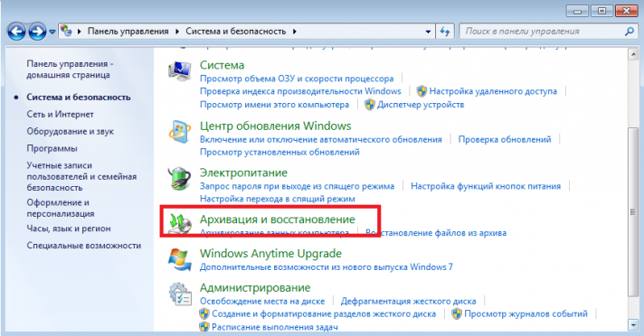Open recent pages dropdown next to Forward

click(x=52, y=32)
